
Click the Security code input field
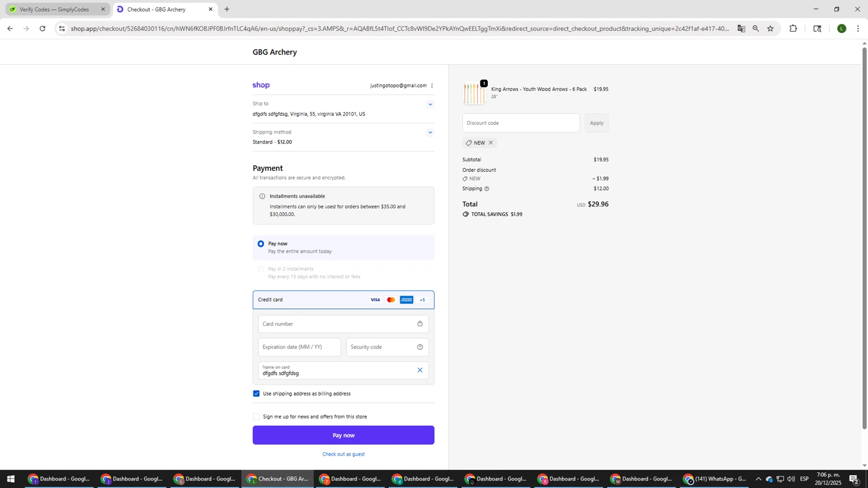pos(388,347)
